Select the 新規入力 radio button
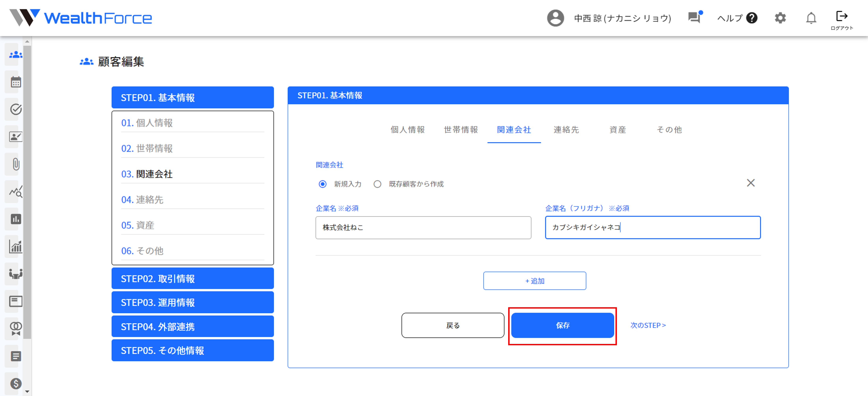The image size is (868, 396). pos(323,184)
